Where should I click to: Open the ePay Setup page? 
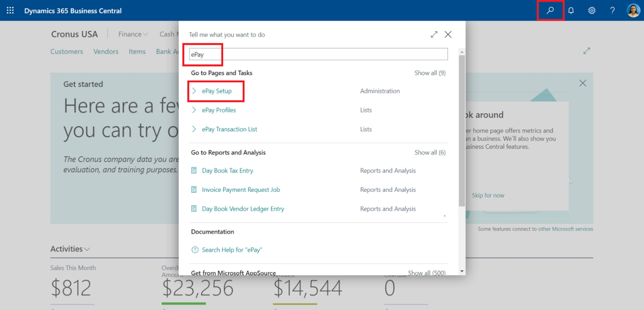[217, 91]
